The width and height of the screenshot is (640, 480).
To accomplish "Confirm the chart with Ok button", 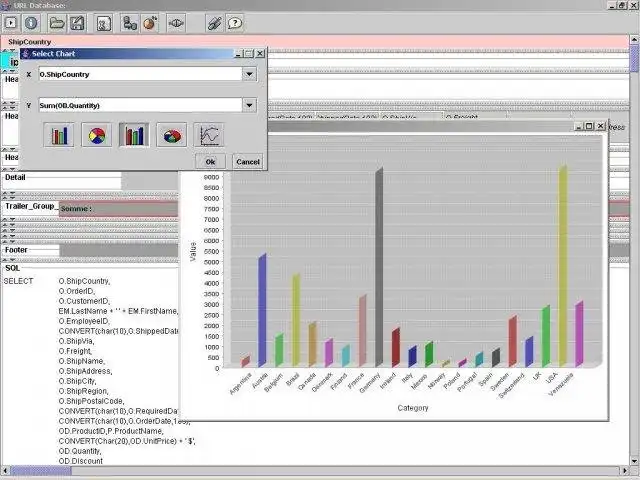I will pos(210,162).
